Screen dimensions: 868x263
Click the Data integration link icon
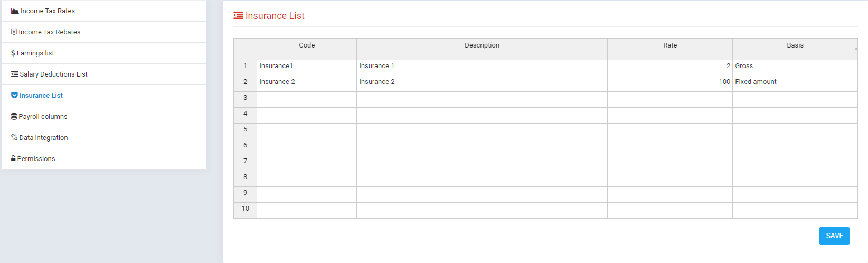pyautogui.click(x=14, y=138)
